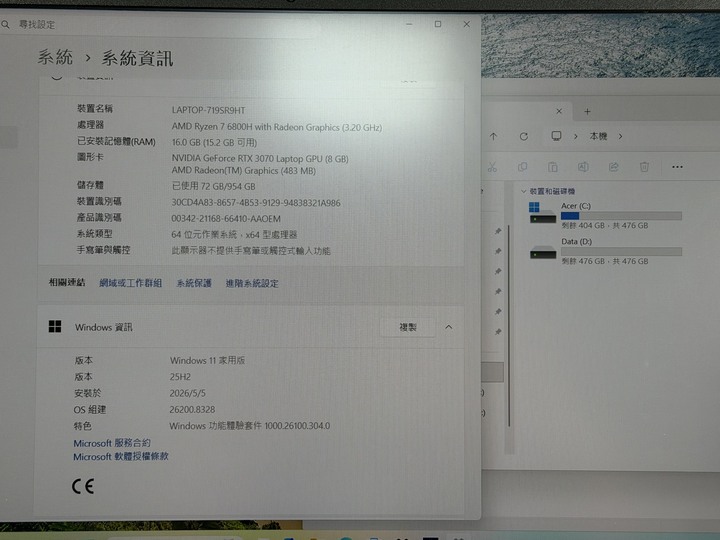Viewport: 720px width, 540px height.
Task: Click the Explorer navigation pane scrollbar
Action: (509, 326)
